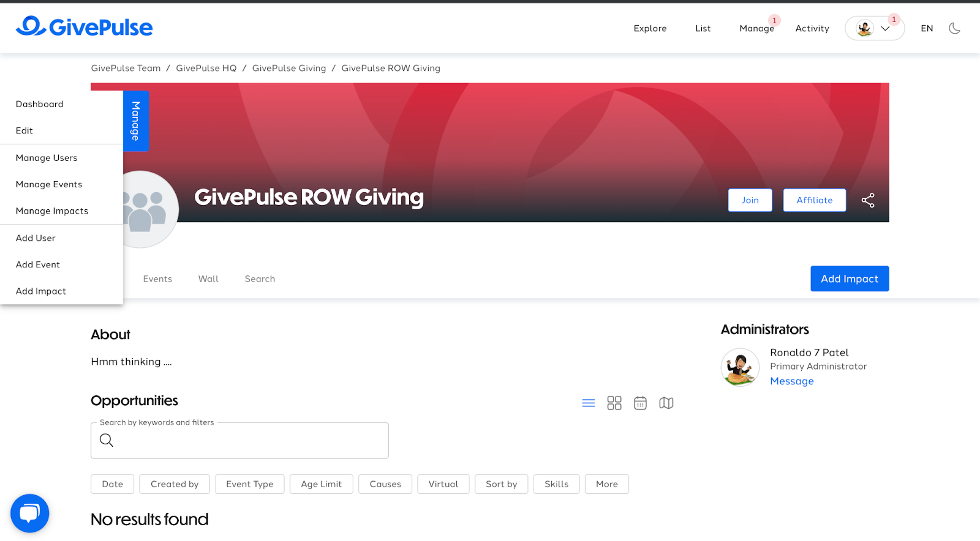
Task: Switch to the Wall tab
Action: click(x=208, y=279)
